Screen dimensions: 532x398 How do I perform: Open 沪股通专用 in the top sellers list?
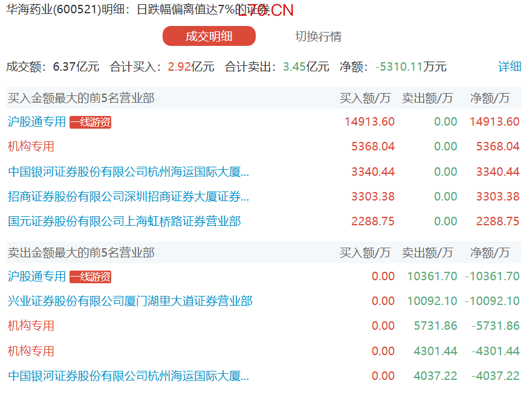(x=37, y=277)
